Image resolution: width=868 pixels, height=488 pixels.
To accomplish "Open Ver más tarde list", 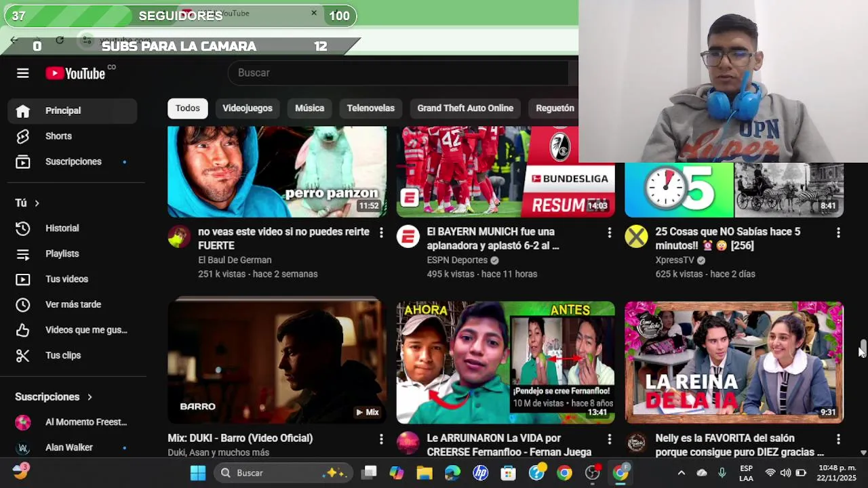I will (x=73, y=304).
